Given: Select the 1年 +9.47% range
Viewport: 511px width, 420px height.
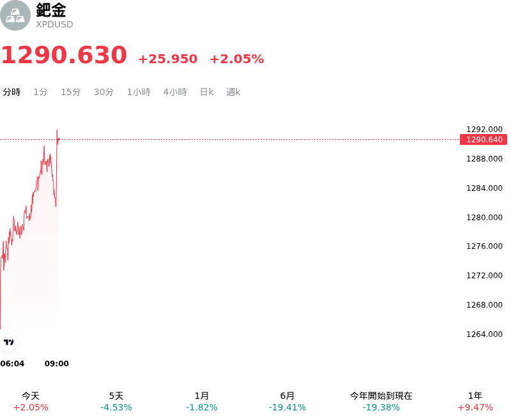Looking at the screenshot, I should [475, 401].
